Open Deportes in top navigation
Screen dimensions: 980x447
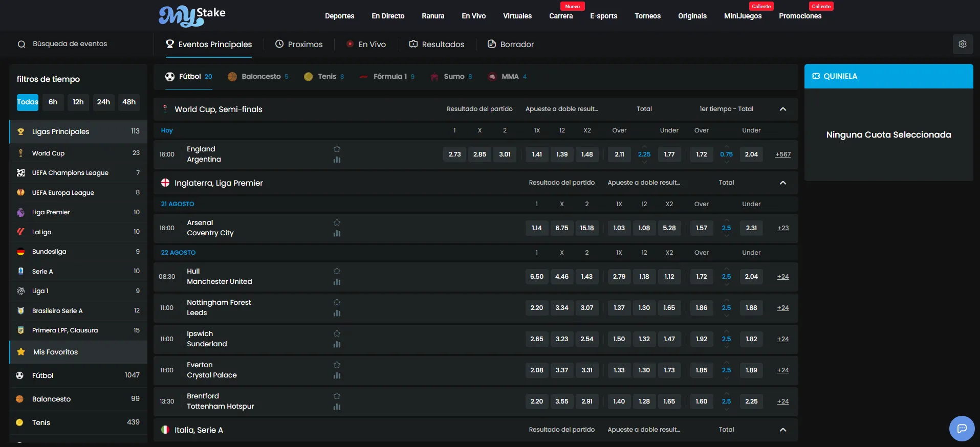(x=339, y=16)
